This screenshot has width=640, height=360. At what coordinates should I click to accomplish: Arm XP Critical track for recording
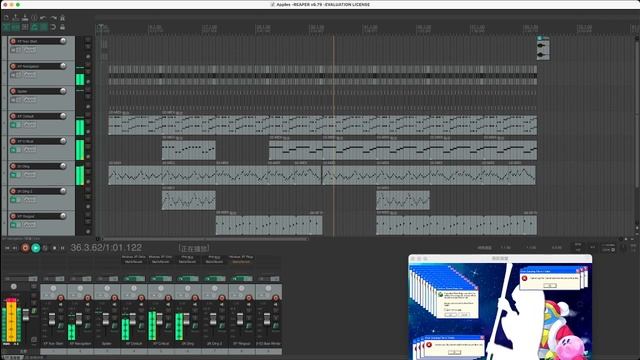click(x=13, y=141)
